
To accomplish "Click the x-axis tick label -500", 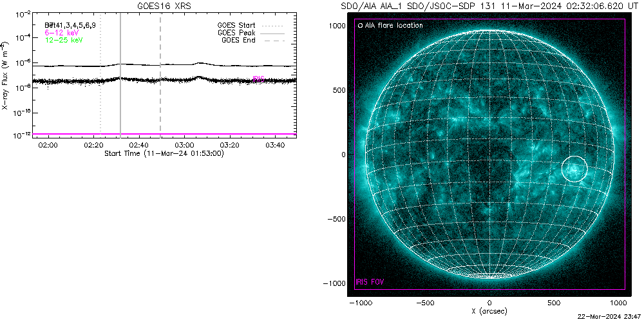I will coord(424,303).
